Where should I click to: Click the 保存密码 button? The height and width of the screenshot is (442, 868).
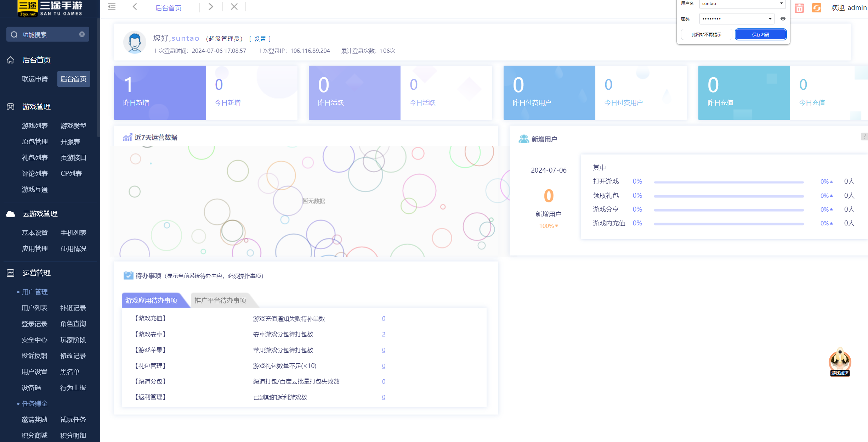point(760,34)
